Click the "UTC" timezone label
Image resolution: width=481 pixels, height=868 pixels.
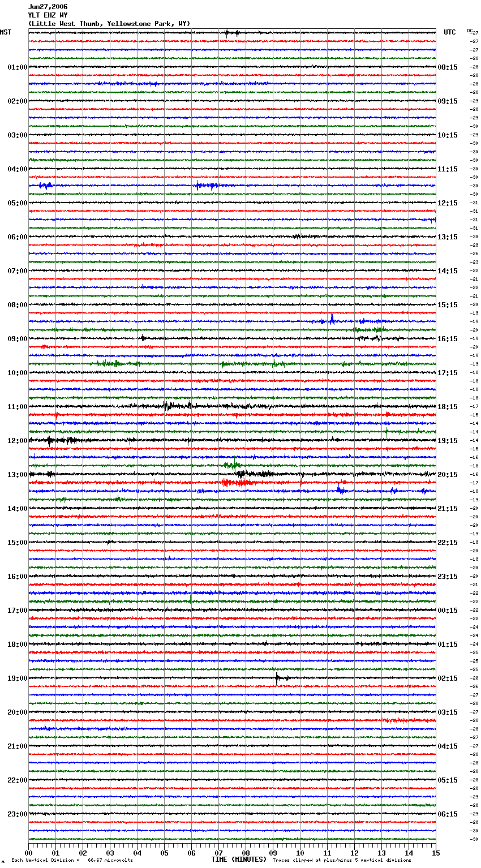[x=450, y=32]
